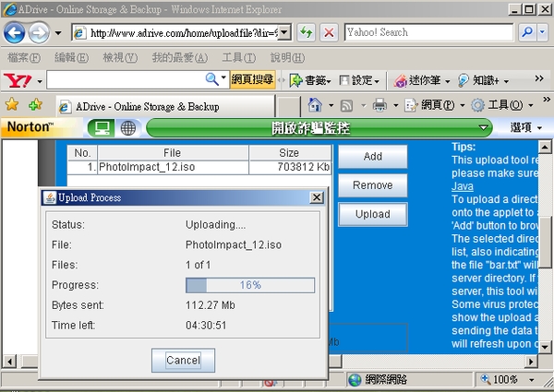Viewport: 554px width, 392px height.
Task: Click the 設定 settings toolbar item
Action: (x=359, y=80)
